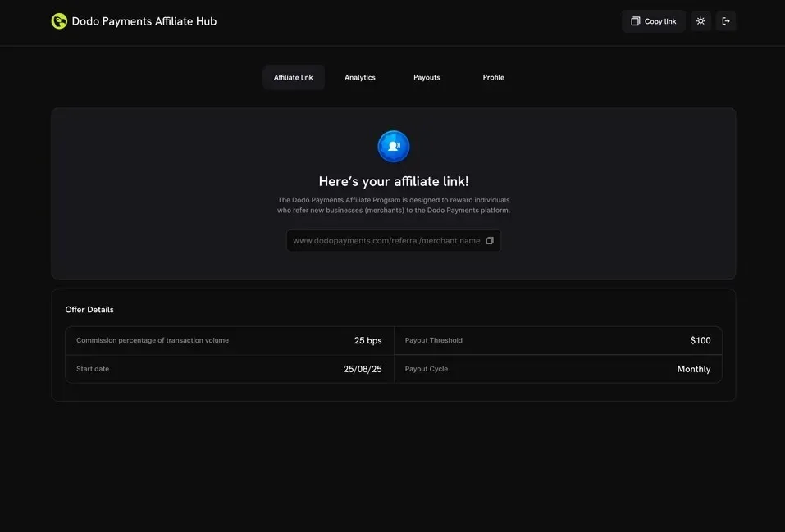Click the referral URL text field

coord(386,241)
